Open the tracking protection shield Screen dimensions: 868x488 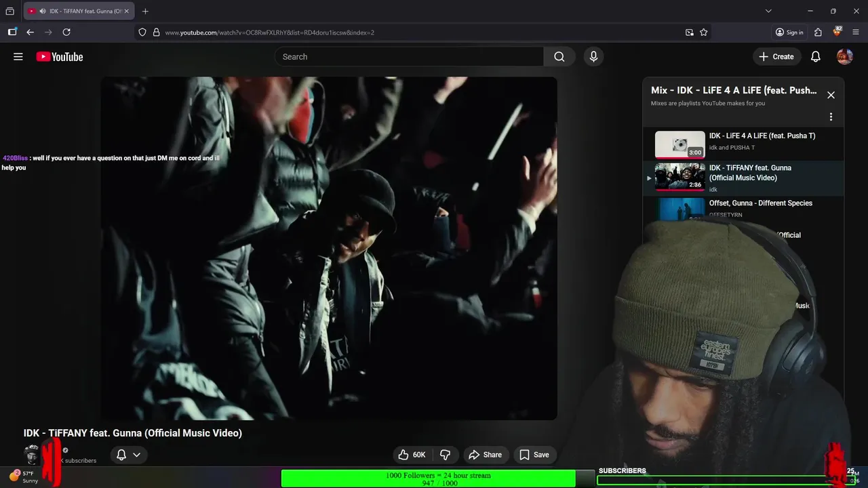pos(142,32)
